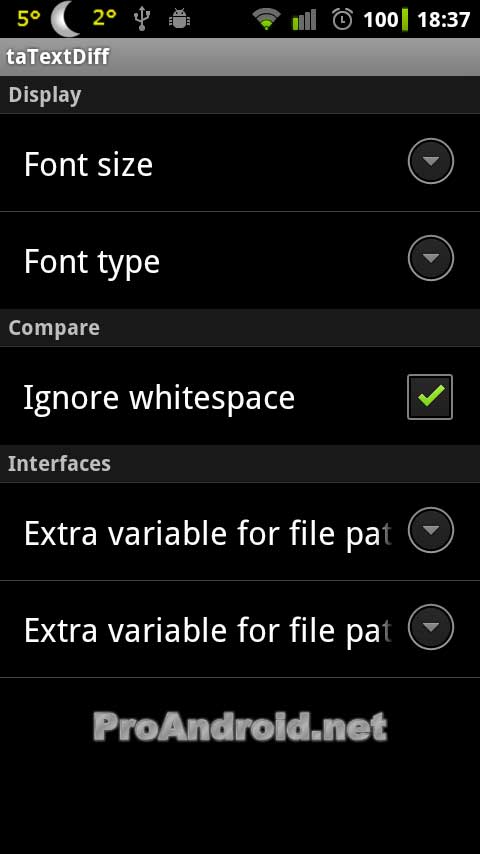Viewport: 480px width, 854px height.
Task: Tap the ProAndroid.net watermark text
Action: (240, 727)
